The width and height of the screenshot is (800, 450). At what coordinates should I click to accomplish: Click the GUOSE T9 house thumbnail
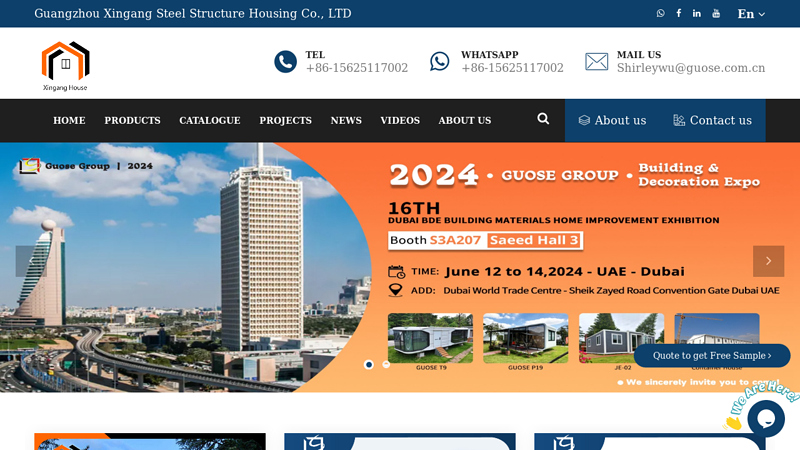click(x=430, y=338)
